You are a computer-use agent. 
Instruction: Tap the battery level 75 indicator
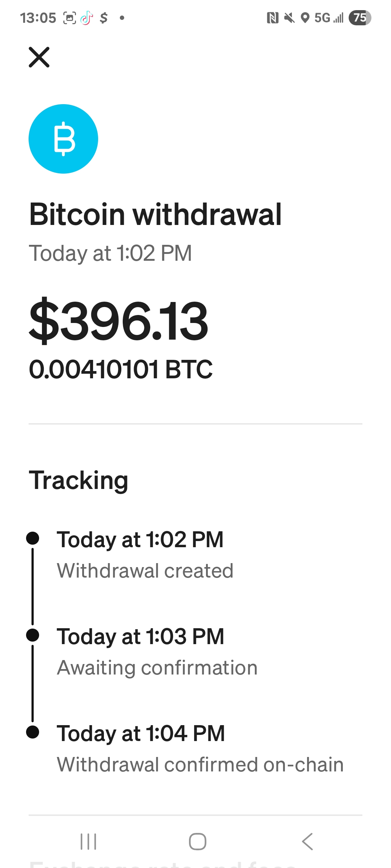360,18
